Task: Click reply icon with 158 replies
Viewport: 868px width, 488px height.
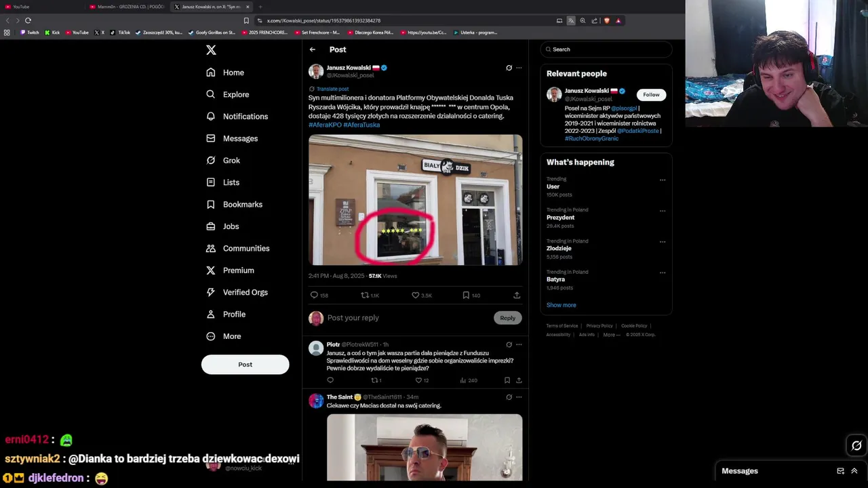Action: click(x=314, y=296)
